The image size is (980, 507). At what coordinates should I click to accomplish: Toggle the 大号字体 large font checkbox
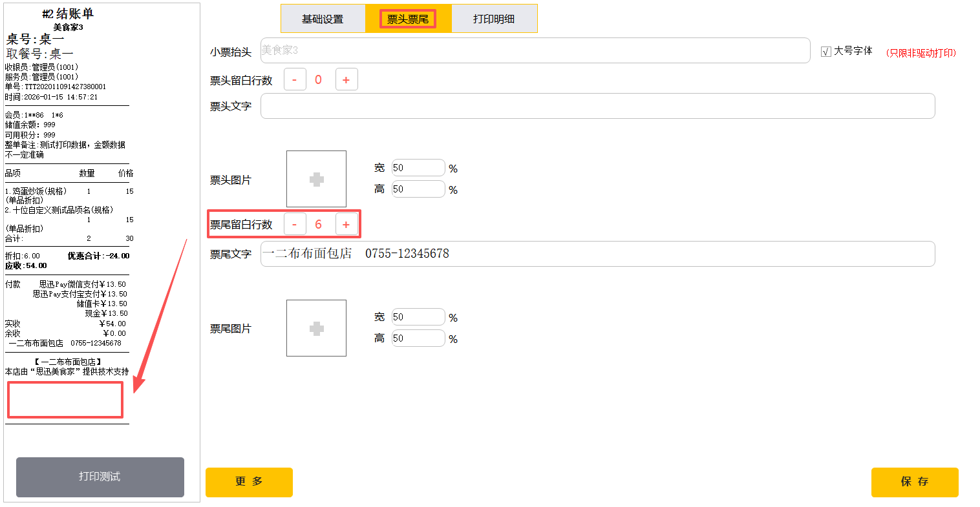click(826, 52)
